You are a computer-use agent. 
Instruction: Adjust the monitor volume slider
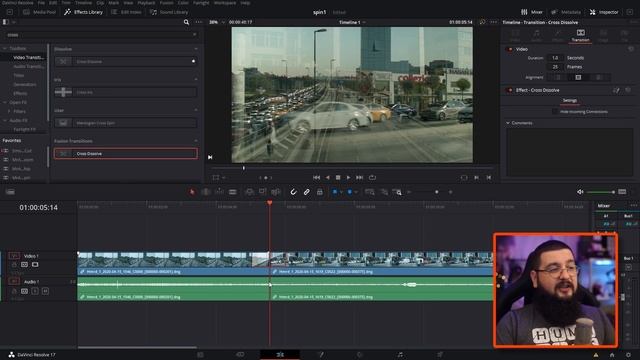(x=601, y=192)
